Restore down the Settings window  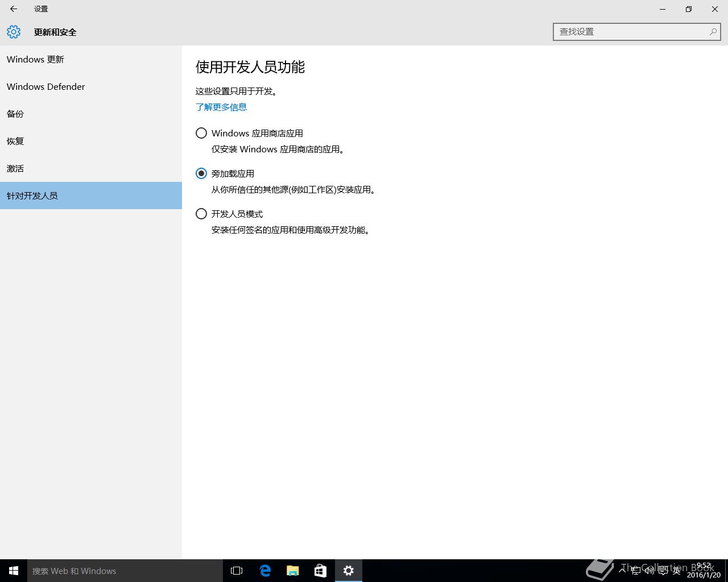(x=689, y=9)
